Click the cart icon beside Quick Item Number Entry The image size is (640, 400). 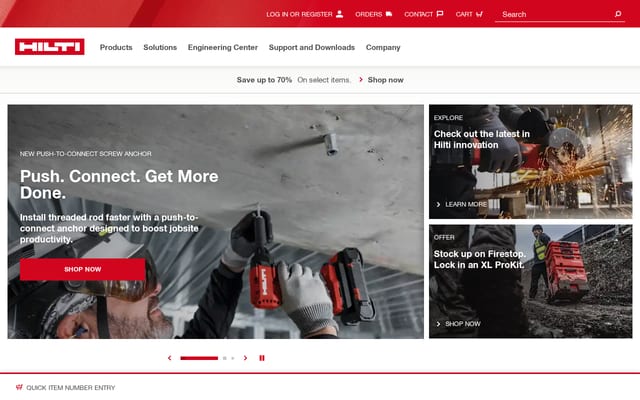19,387
